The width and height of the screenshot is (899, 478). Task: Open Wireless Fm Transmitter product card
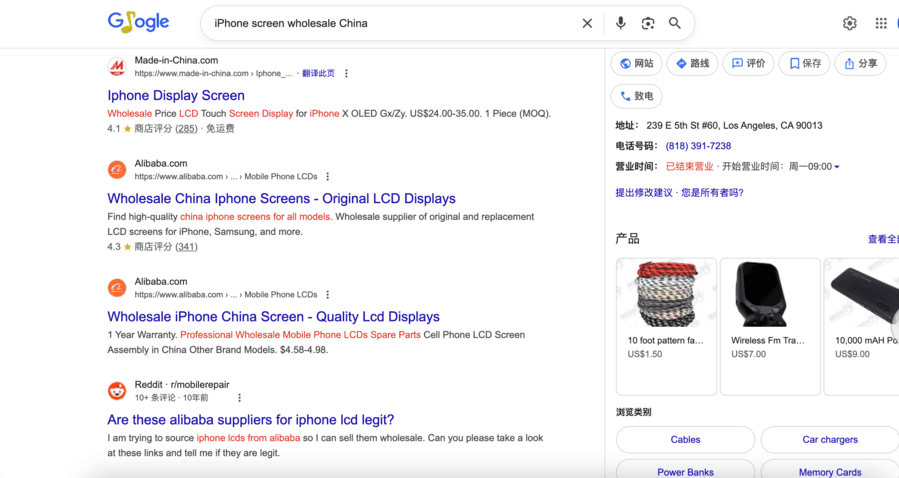pyautogui.click(x=770, y=327)
